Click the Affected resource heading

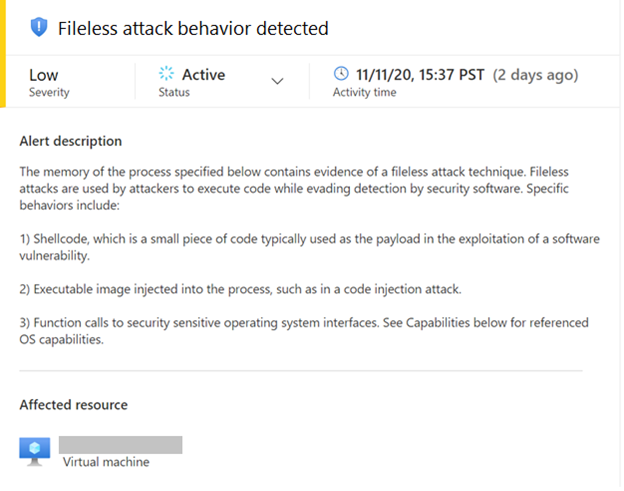click(x=74, y=405)
